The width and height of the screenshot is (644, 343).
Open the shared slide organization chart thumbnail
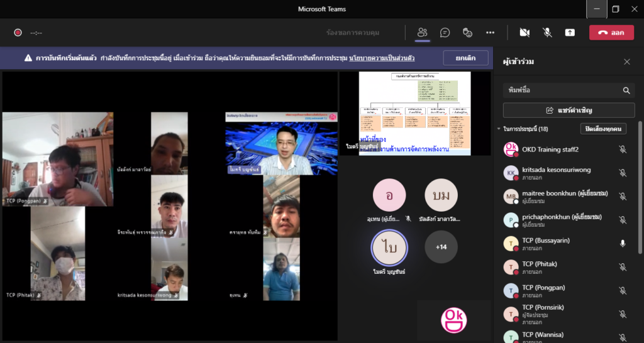(x=415, y=113)
